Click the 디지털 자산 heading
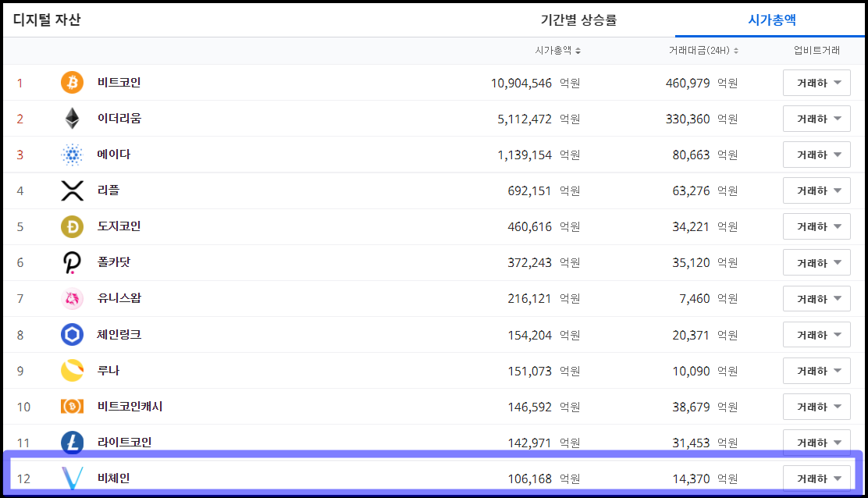The width and height of the screenshot is (868, 498). point(47,20)
